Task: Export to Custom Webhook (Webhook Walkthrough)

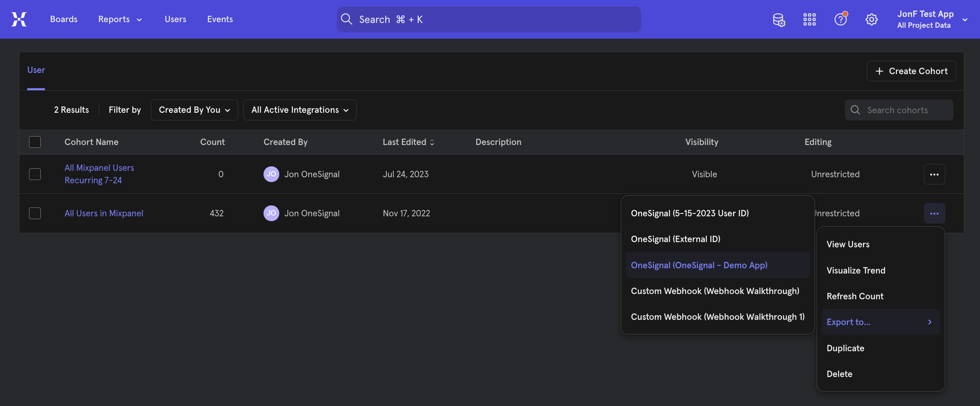Action: (718, 291)
